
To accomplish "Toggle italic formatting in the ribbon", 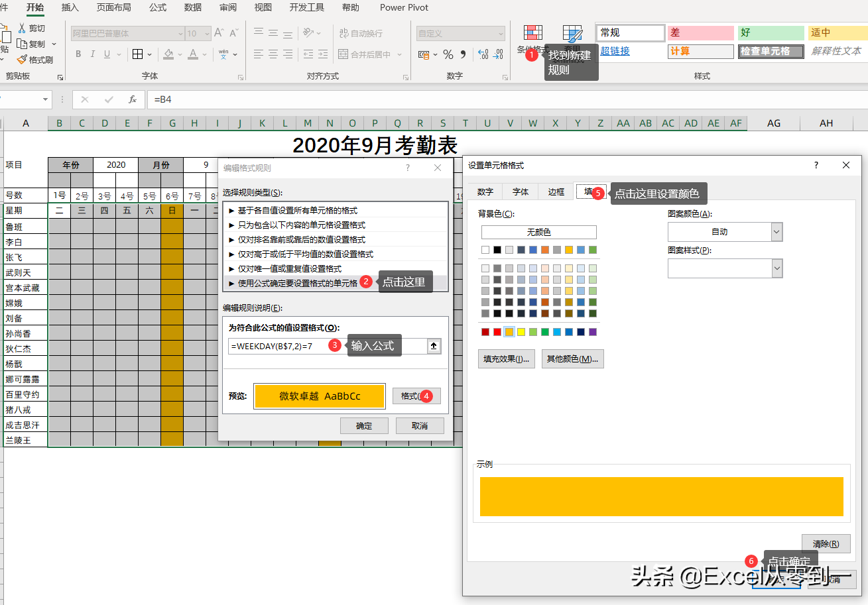I will pyautogui.click(x=94, y=54).
